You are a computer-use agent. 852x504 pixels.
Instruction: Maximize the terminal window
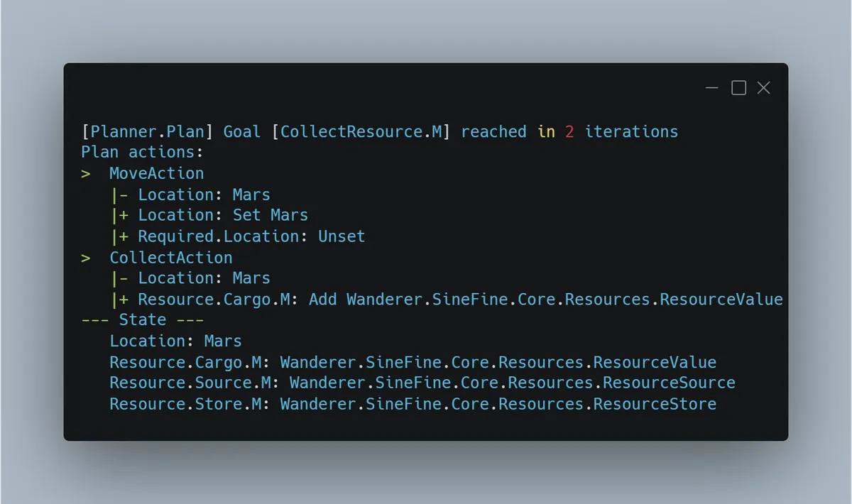[x=738, y=88]
